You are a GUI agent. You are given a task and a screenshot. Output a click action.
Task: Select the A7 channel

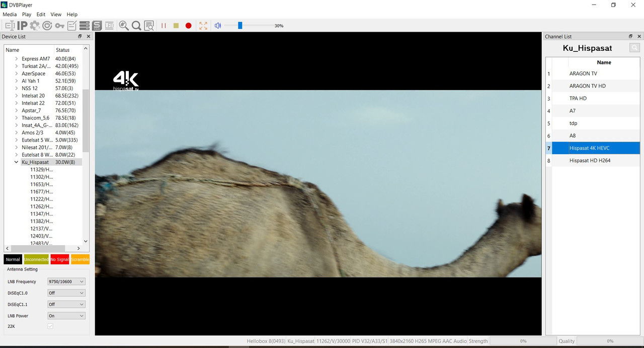(x=596, y=111)
